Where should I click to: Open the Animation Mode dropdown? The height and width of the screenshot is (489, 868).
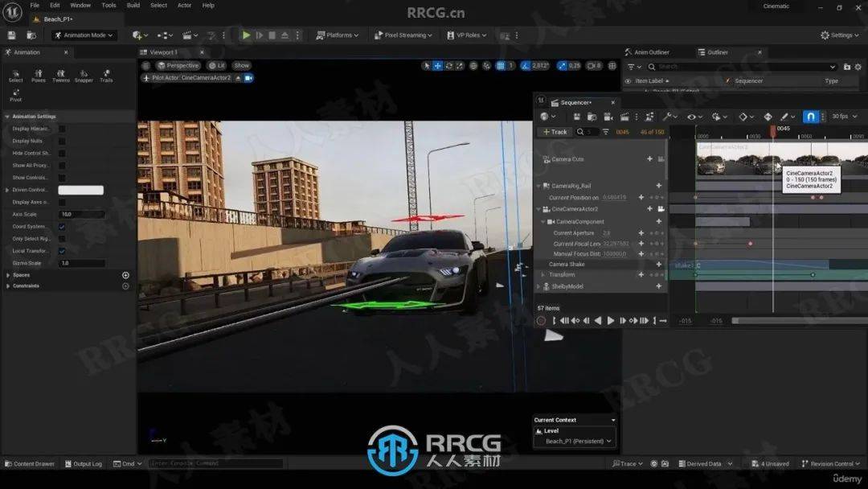point(84,35)
